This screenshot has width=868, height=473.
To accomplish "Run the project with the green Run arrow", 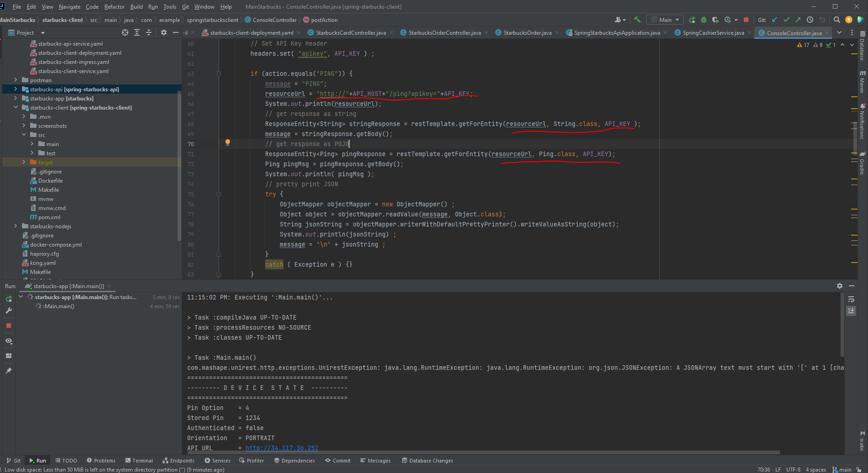I will pos(692,20).
